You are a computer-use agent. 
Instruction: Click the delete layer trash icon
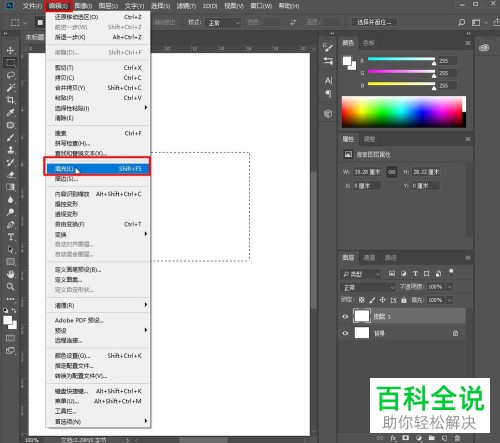tap(457, 438)
